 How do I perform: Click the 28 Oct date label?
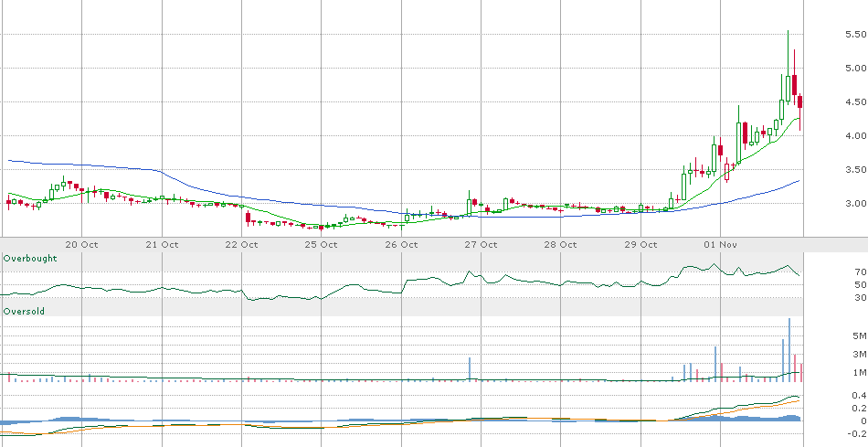coord(561,244)
